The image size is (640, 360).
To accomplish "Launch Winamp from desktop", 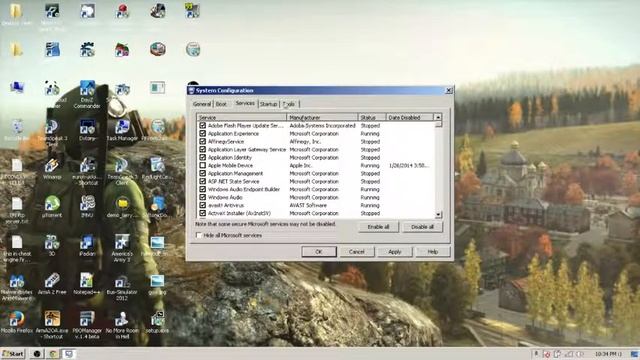I will pos(52,169).
